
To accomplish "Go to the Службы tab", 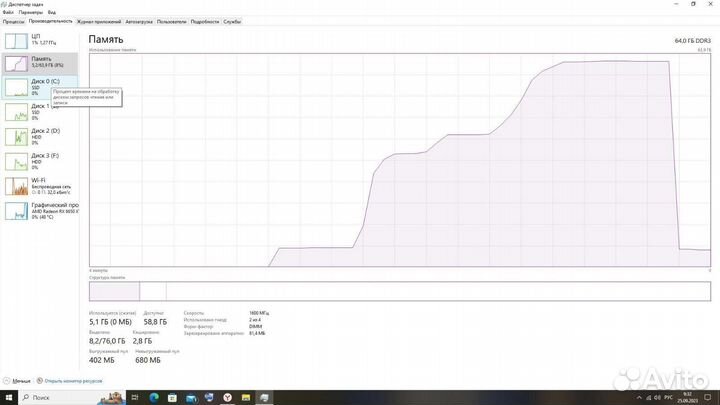I will point(232,20).
